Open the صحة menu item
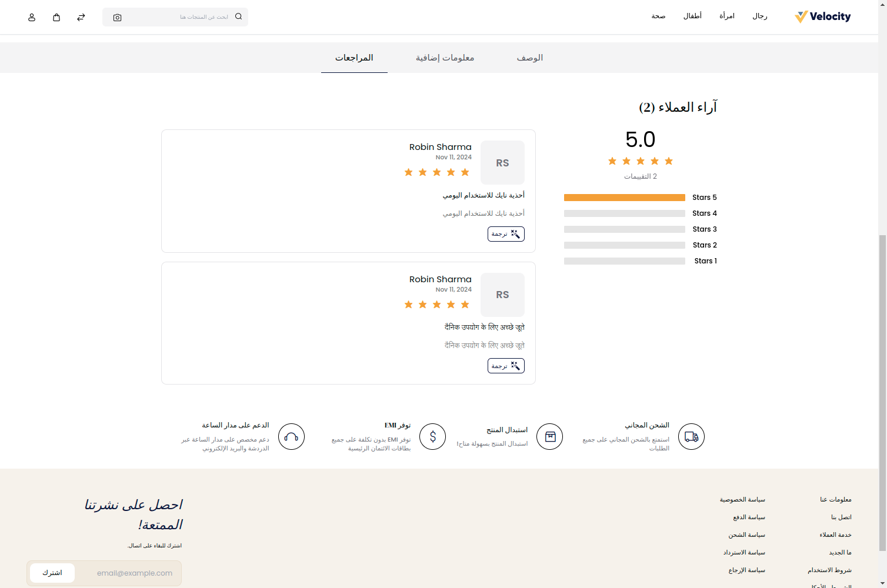 (x=658, y=16)
